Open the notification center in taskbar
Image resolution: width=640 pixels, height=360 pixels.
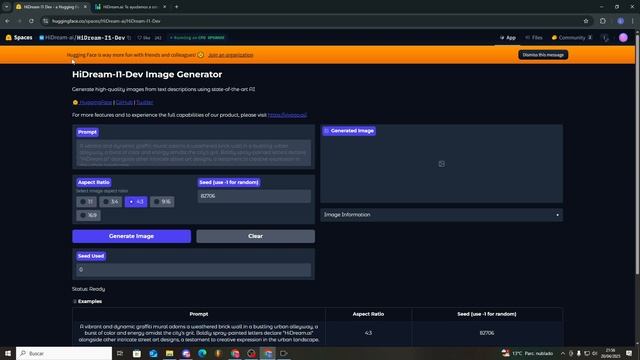tap(629, 353)
